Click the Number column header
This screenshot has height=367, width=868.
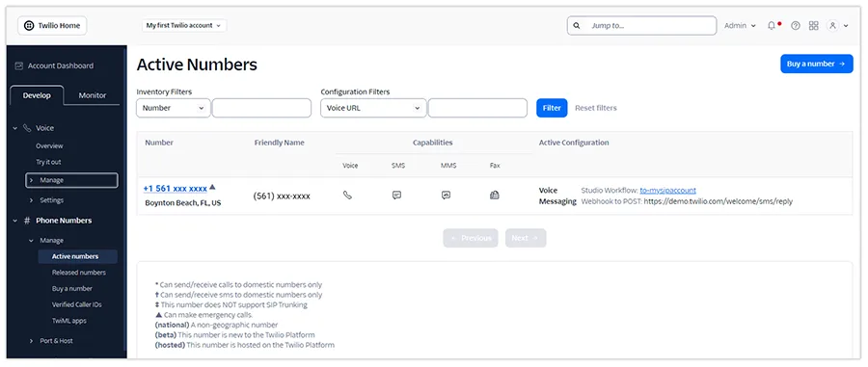tap(159, 143)
